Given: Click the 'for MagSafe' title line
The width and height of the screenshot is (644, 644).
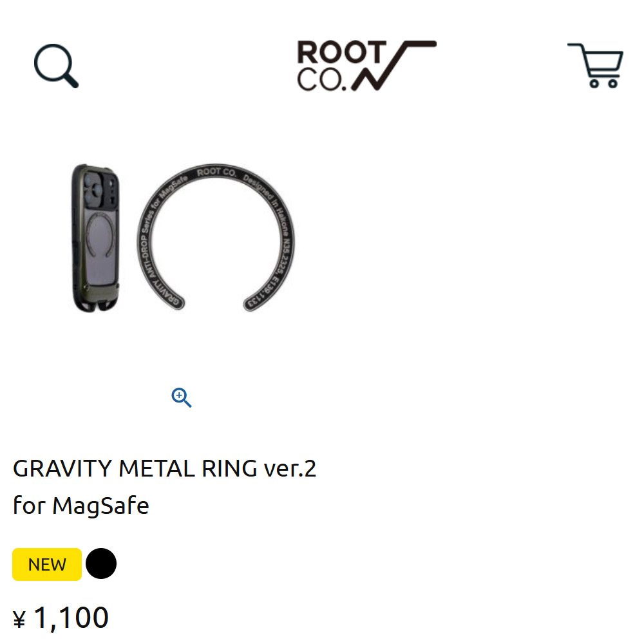Looking at the screenshot, I should coord(81,505).
